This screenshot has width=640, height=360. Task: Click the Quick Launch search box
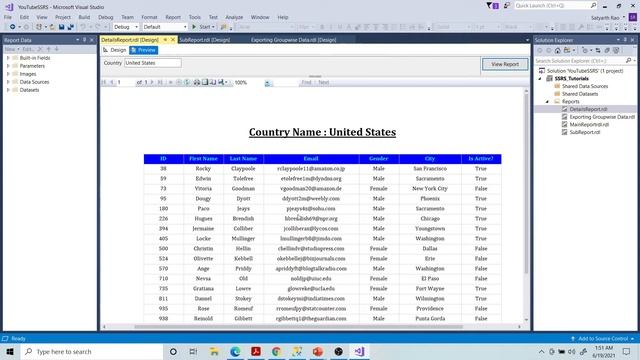[555, 6]
